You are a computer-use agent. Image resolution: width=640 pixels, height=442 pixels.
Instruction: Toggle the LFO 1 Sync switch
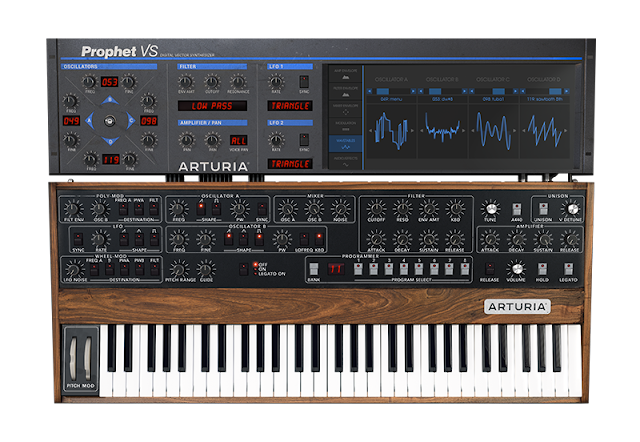click(x=304, y=81)
